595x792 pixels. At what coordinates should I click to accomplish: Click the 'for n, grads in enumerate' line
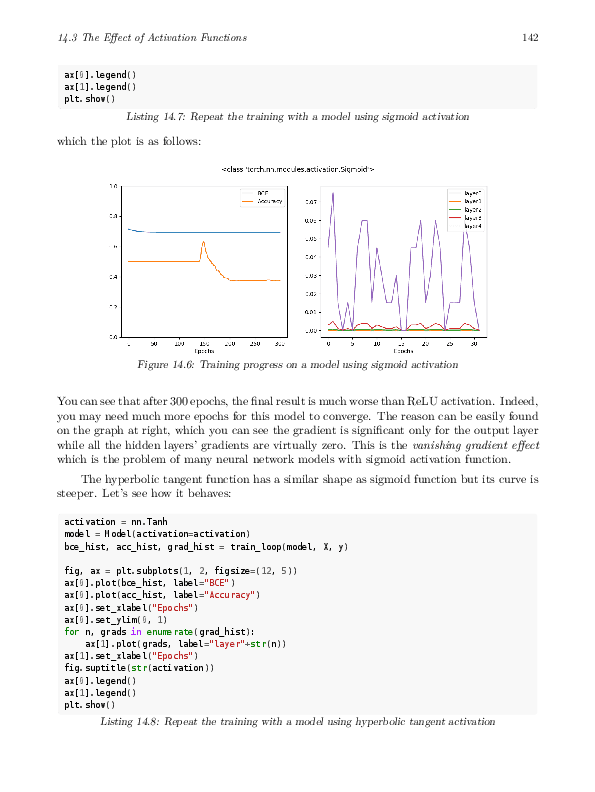point(160,632)
